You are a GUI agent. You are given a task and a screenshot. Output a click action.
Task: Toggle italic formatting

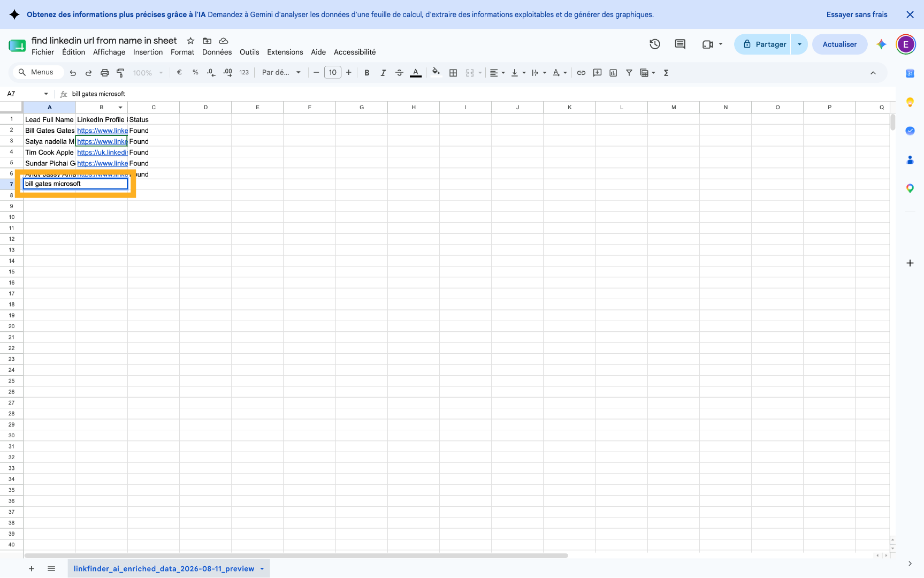[383, 73]
